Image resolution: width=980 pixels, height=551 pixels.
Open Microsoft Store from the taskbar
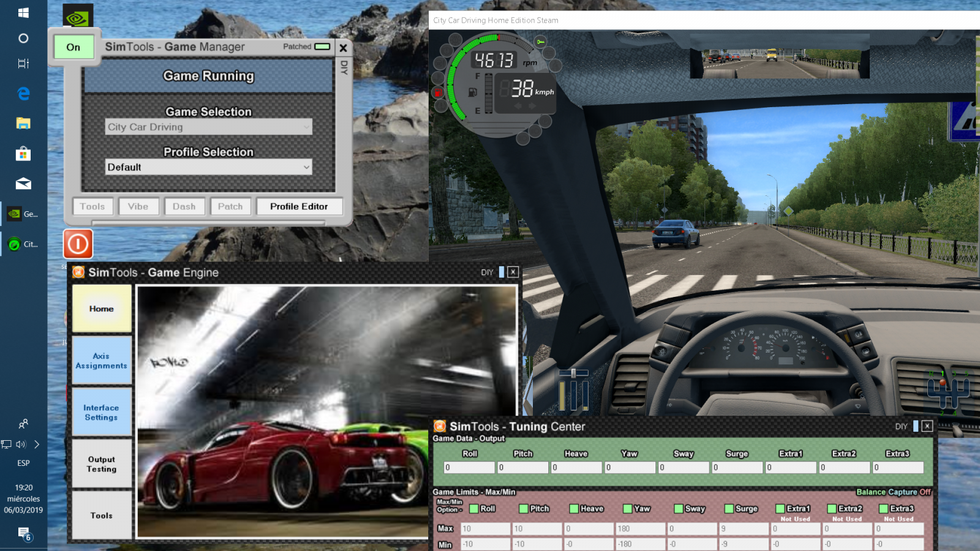tap(23, 153)
